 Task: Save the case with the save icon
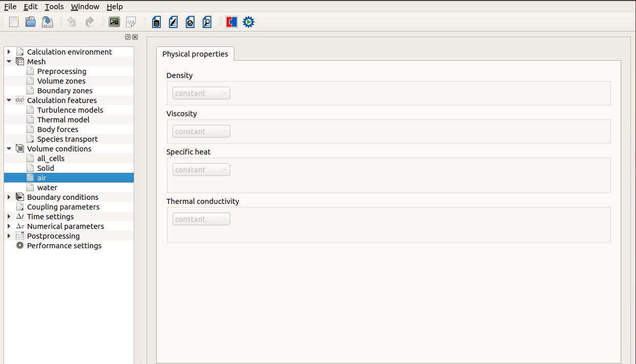pyautogui.click(x=47, y=22)
